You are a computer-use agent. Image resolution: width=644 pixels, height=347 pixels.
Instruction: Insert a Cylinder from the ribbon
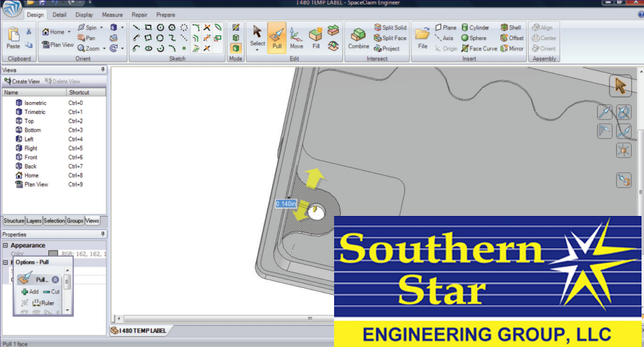click(x=475, y=28)
